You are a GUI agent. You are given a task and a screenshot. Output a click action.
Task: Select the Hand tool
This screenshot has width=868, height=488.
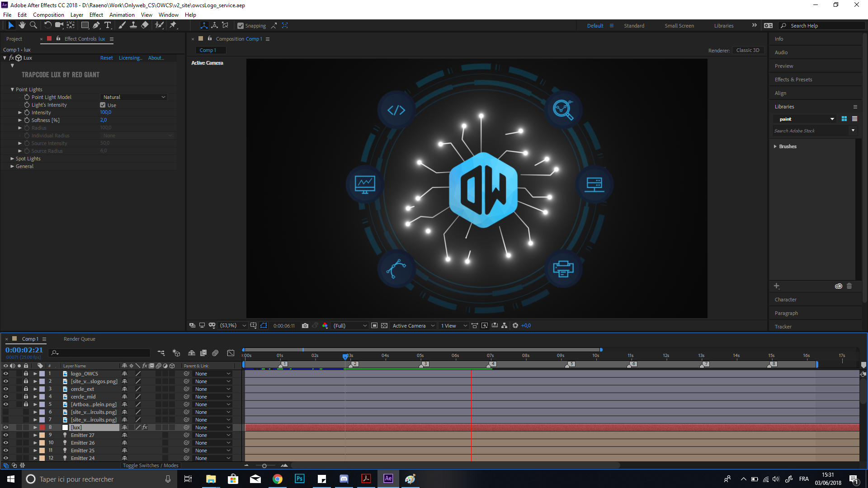(x=22, y=25)
